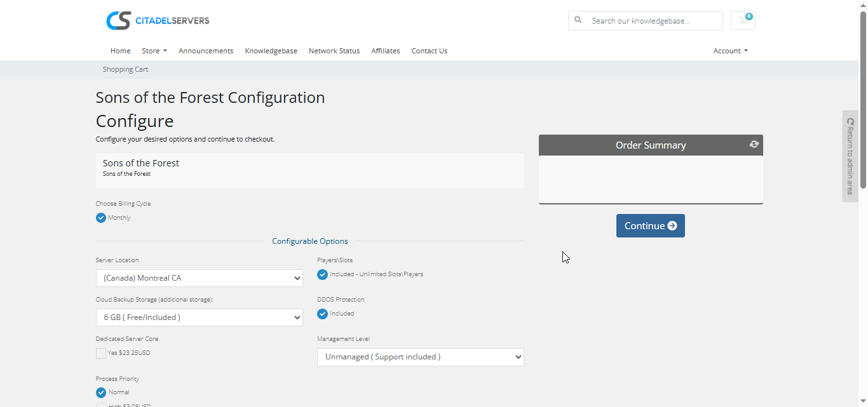The width and height of the screenshot is (868, 407).
Task: Select the Monthly billing cycle
Action: [101, 218]
